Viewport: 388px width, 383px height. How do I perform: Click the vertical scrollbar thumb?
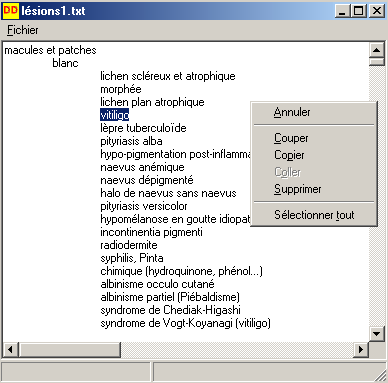(x=377, y=62)
